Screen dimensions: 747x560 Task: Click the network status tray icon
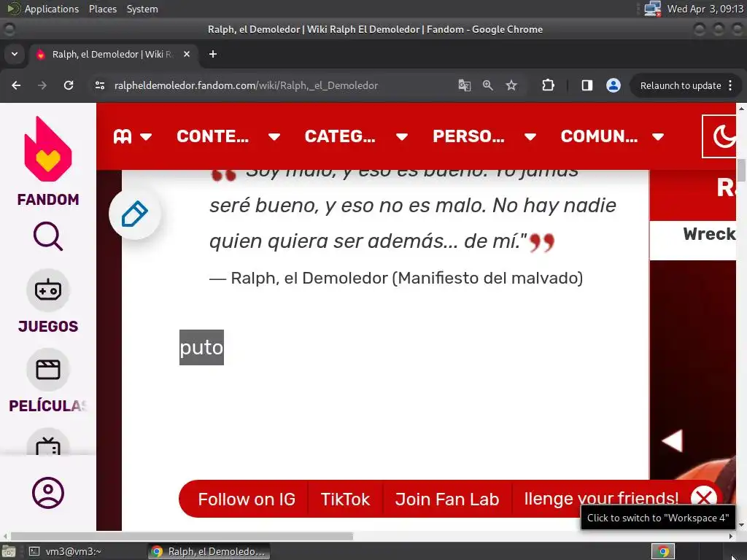(652, 9)
